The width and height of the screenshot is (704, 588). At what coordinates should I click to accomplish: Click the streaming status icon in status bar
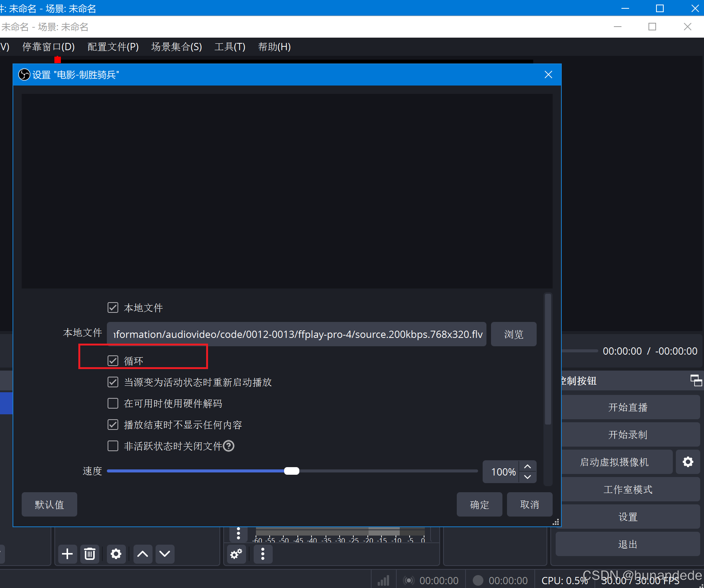pos(408,580)
